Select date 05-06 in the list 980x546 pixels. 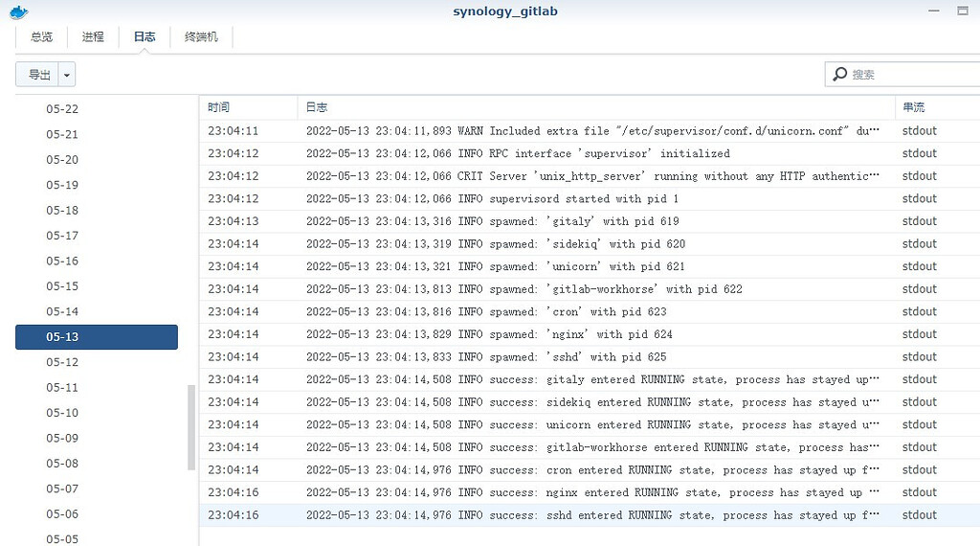97,514
